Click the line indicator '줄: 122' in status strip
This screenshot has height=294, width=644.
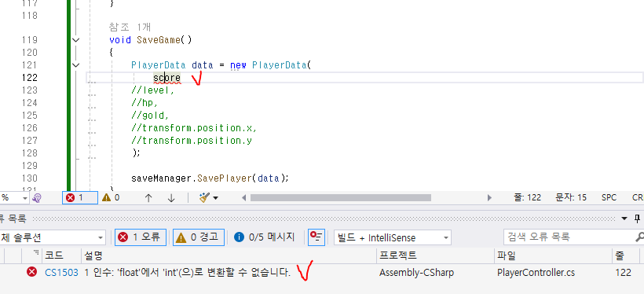(x=527, y=198)
